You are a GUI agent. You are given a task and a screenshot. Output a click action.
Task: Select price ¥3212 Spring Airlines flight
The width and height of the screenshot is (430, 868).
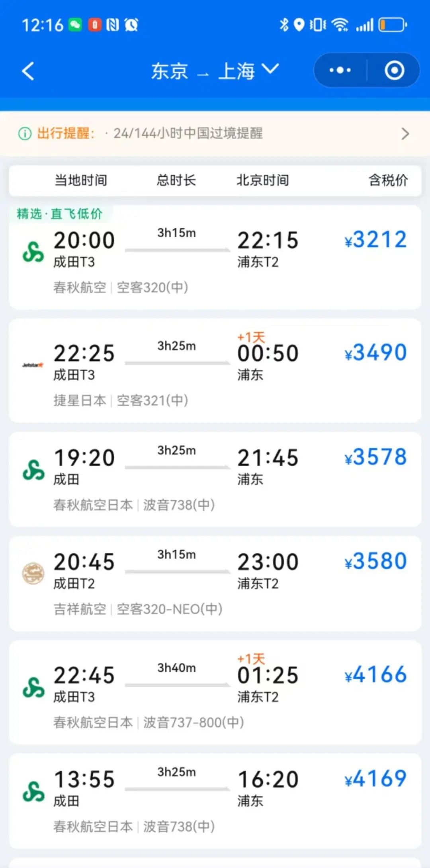[215, 257]
